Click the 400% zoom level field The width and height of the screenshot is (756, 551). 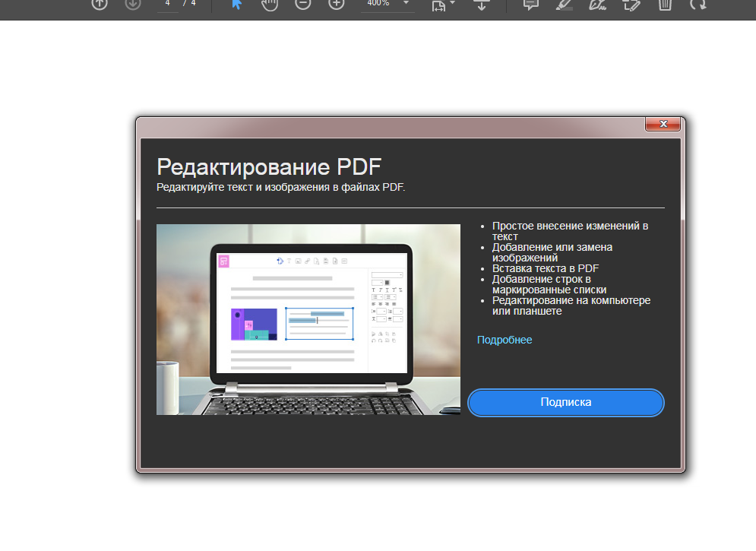pyautogui.click(x=378, y=4)
